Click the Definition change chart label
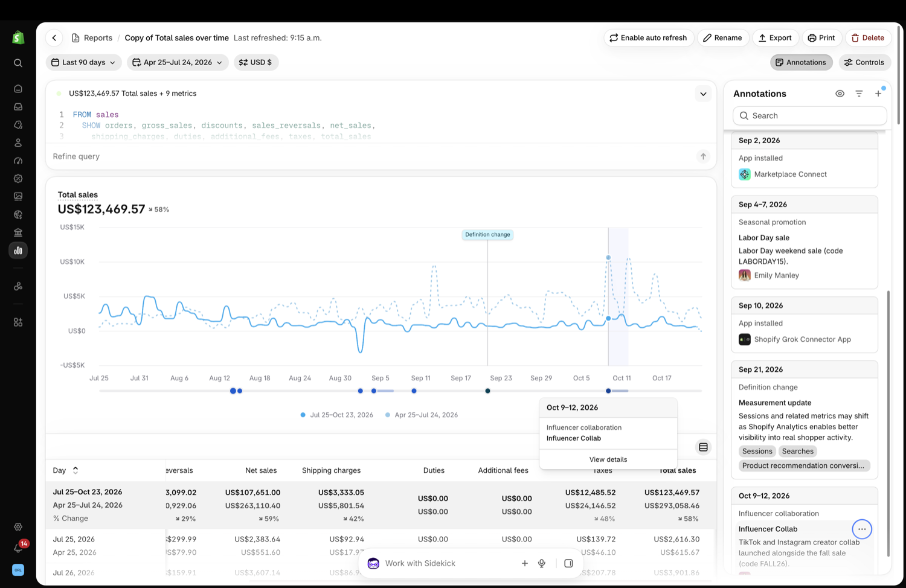The height and width of the screenshot is (588, 906). 487,234
